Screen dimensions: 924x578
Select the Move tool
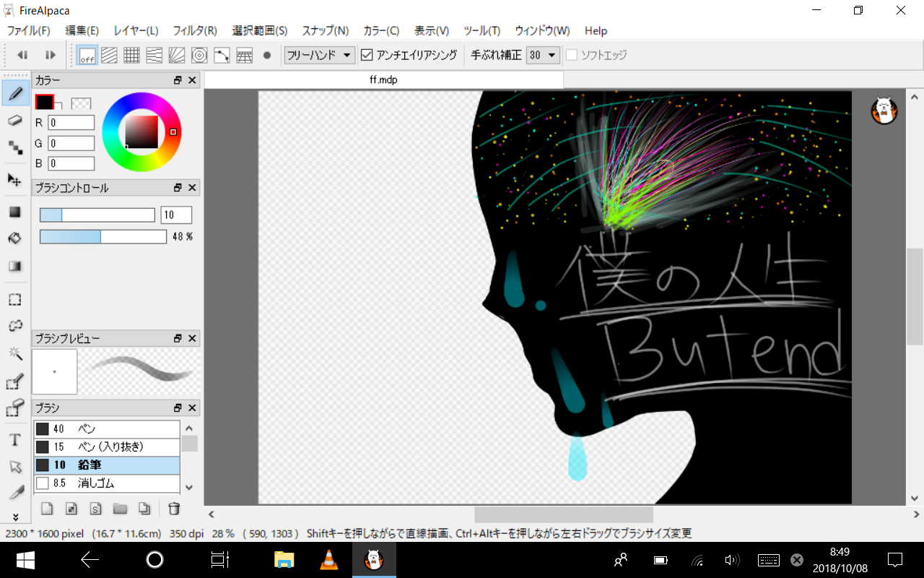tap(15, 180)
